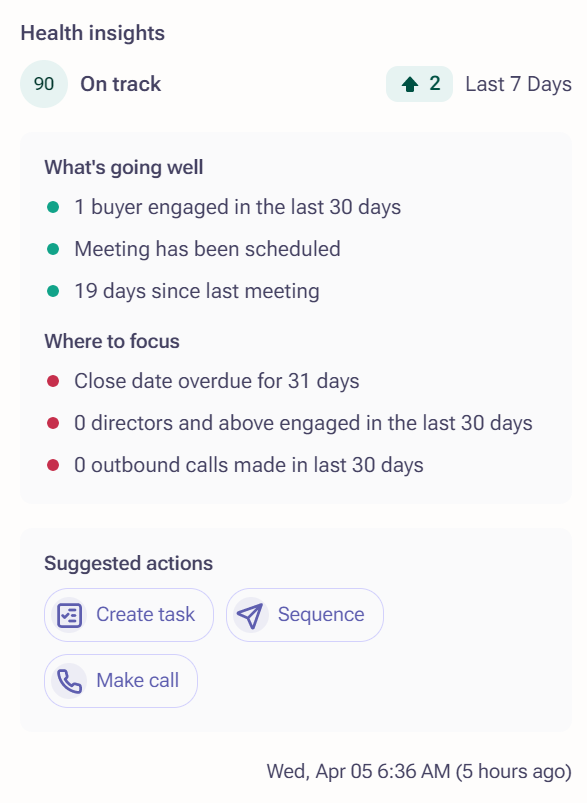587x803 pixels.
Task: Open the Create task action
Action: [x=129, y=615]
